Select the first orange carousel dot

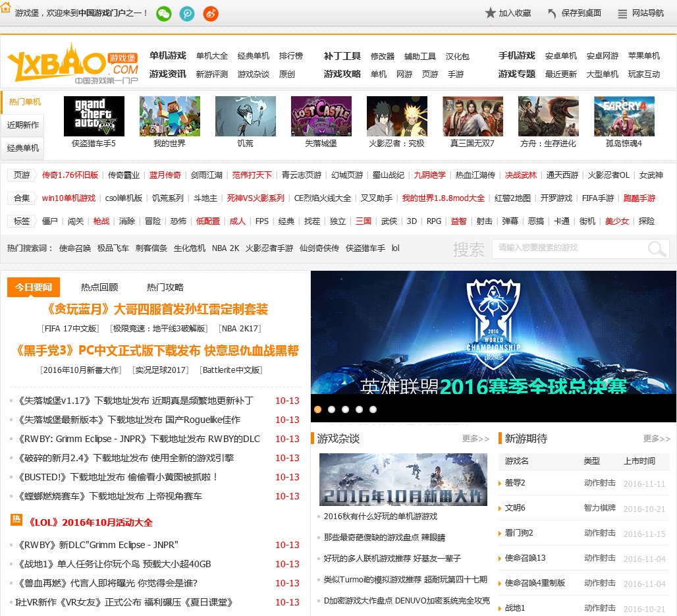click(318, 409)
